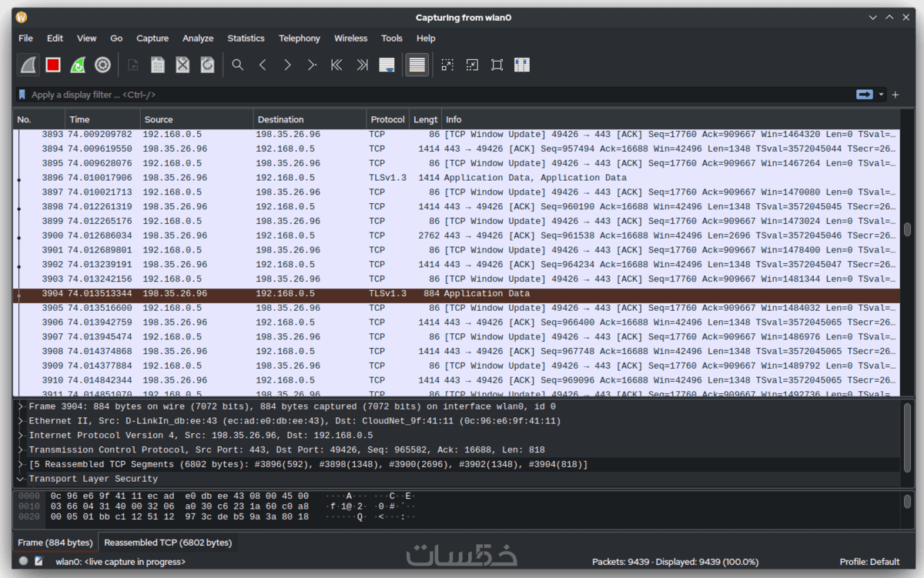Reset text to normal size icon
The height and width of the screenshot is (578, 924).
[497, 65]
